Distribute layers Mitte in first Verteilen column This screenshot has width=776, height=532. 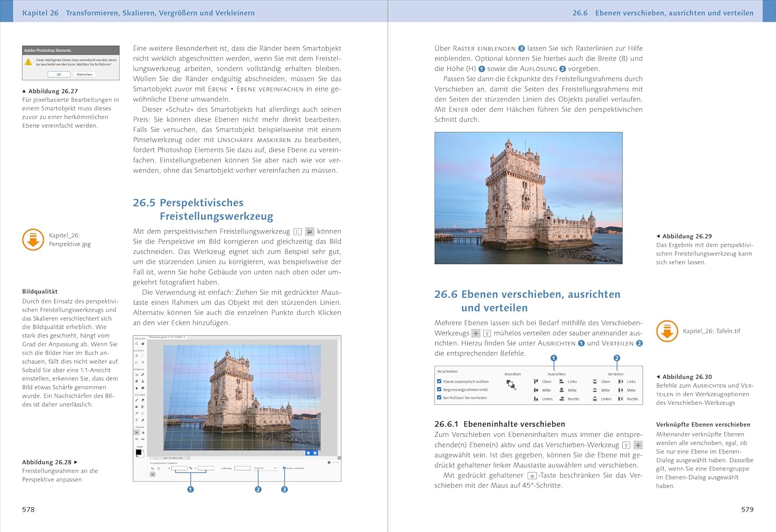click(602, 390)
